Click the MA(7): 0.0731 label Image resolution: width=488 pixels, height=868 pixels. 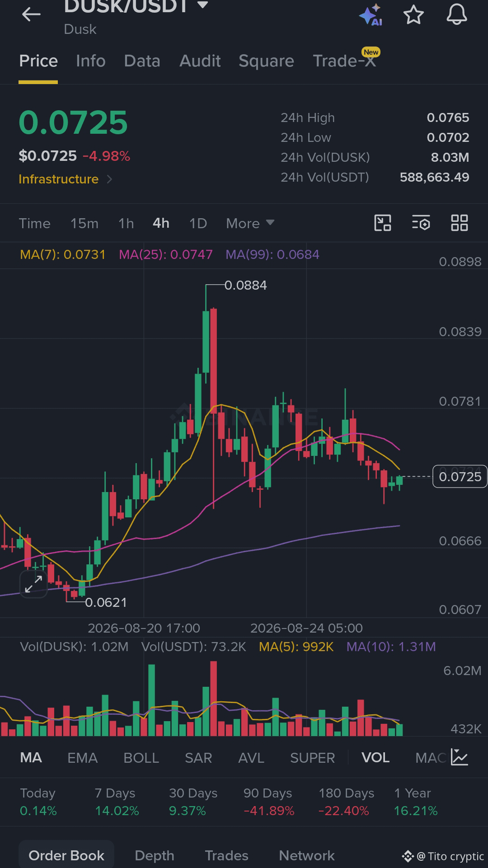tap(63, 254)
